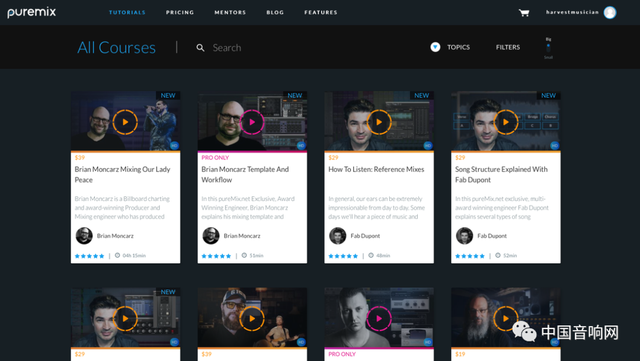Open Song Structure Explained With Fab Dupont title
The width and height of the screenshot is (640, 361).
[501, 174]
